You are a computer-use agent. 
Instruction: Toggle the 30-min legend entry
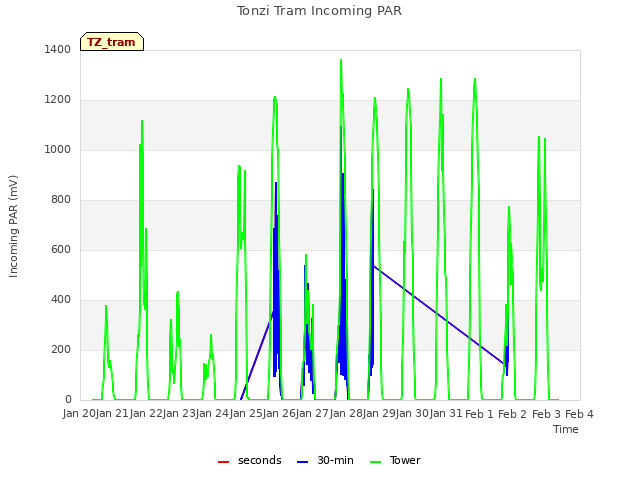[325, 460]
